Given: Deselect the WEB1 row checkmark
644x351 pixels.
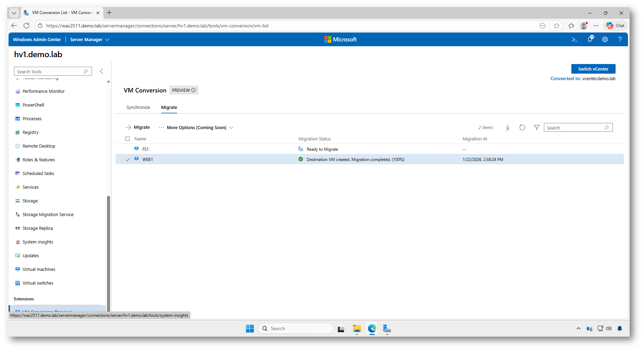Looking at the screenshot, I should pos(128,160).
